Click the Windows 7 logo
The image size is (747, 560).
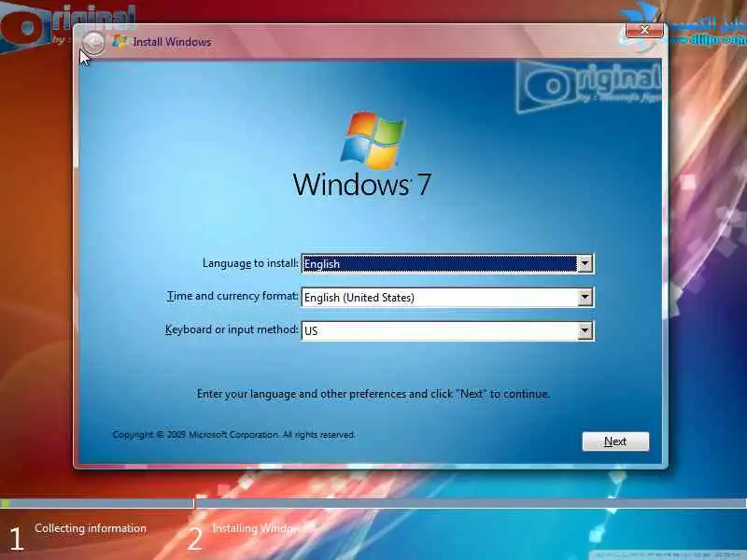(x=362, y=155)
